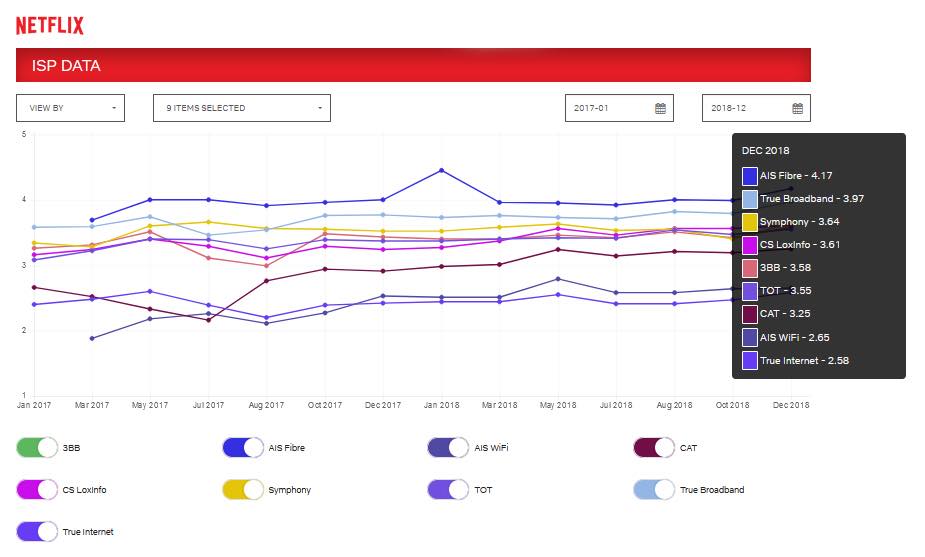Image resolution: width=925 pixels, height=557 pixels.
Task: Click the Netflix logo
Action: pos(50,26)
